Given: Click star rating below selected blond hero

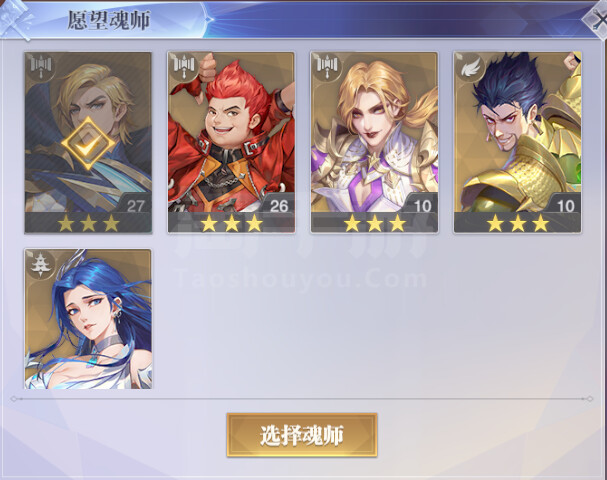Looking at the screenshot, I should [88, 223].
